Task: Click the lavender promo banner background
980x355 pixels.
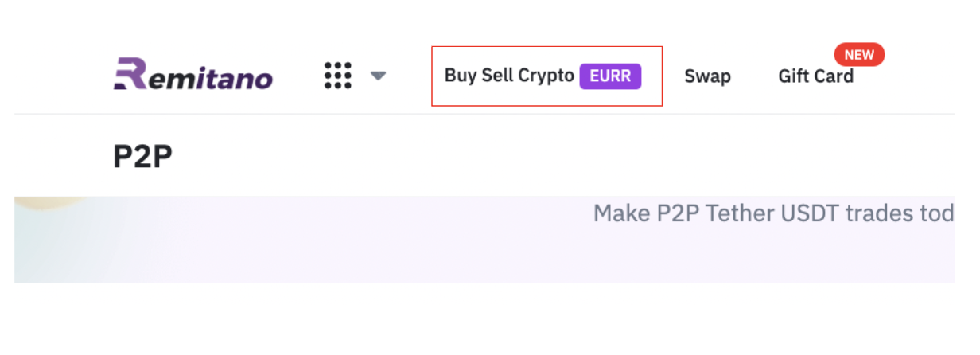Action: [x=484, y=240]
